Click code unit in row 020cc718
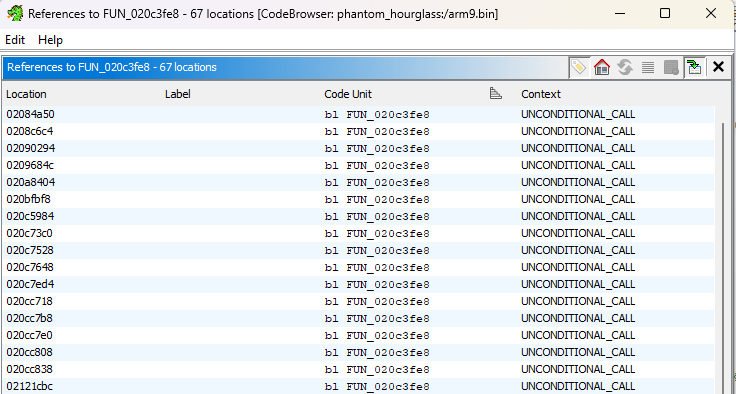The height and width of the screenshot is (394, 736). pyautogui.click(x=377, y=301)
